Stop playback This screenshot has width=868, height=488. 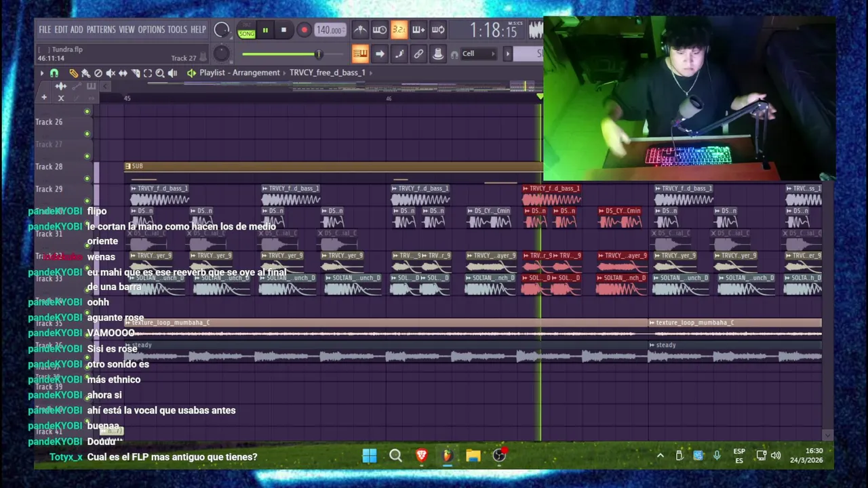(x=283, y=30)
